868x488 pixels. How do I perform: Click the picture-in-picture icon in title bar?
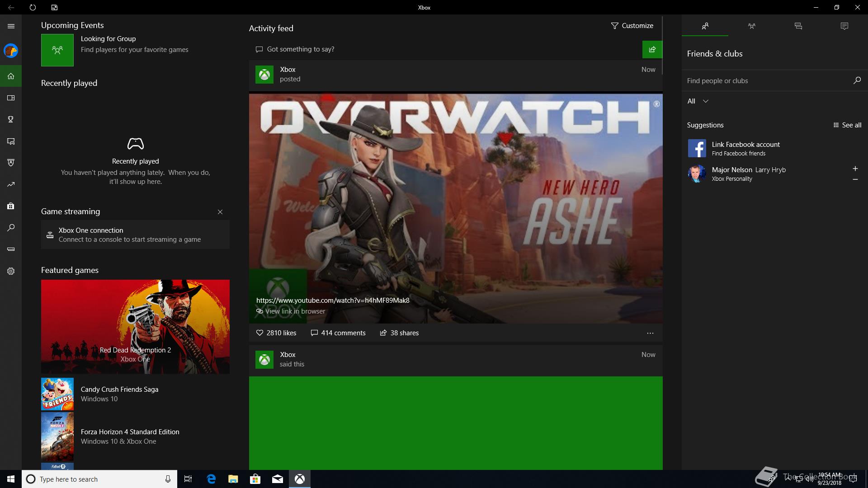click(x=54, y=7)
